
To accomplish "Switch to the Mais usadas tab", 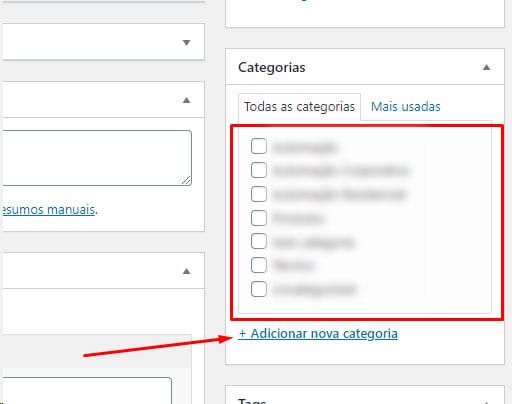I will (x=405, y=107).
